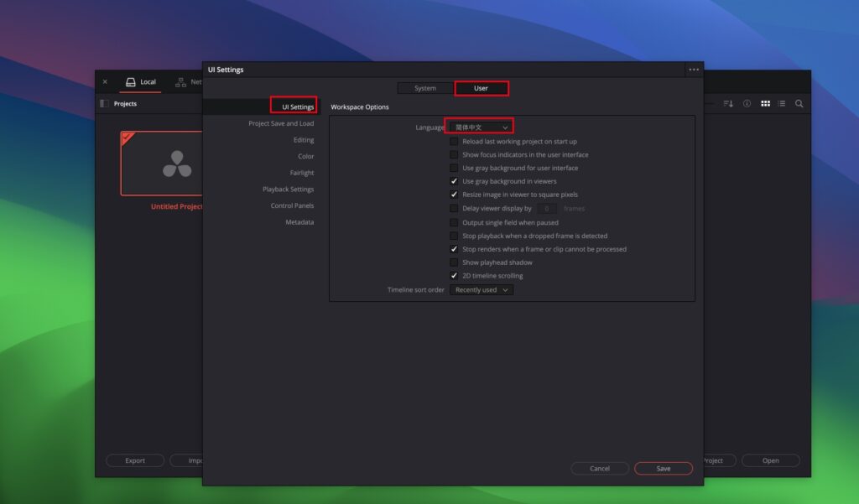
Task: Disable use gray background in viewers
Action: pos(454,181)
